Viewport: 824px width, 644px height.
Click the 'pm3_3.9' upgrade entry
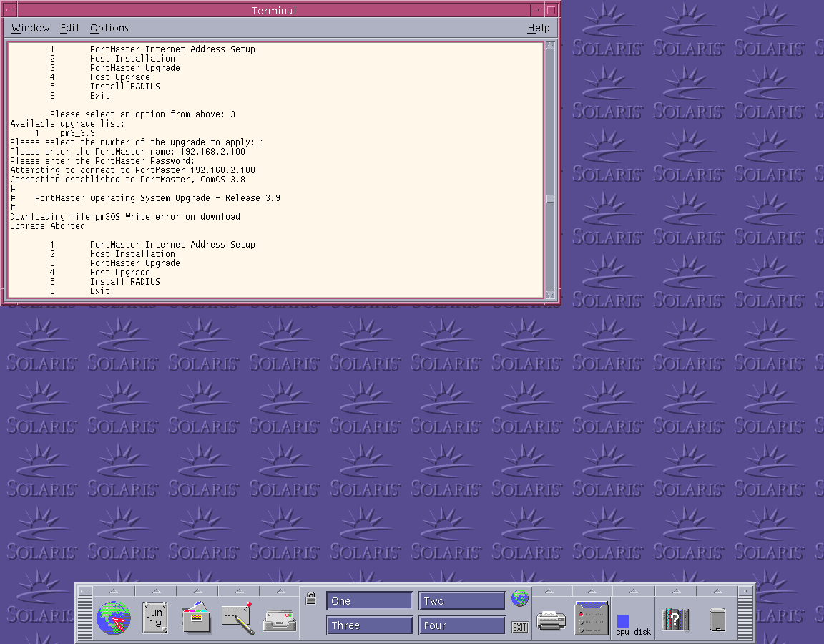point(77,133)
